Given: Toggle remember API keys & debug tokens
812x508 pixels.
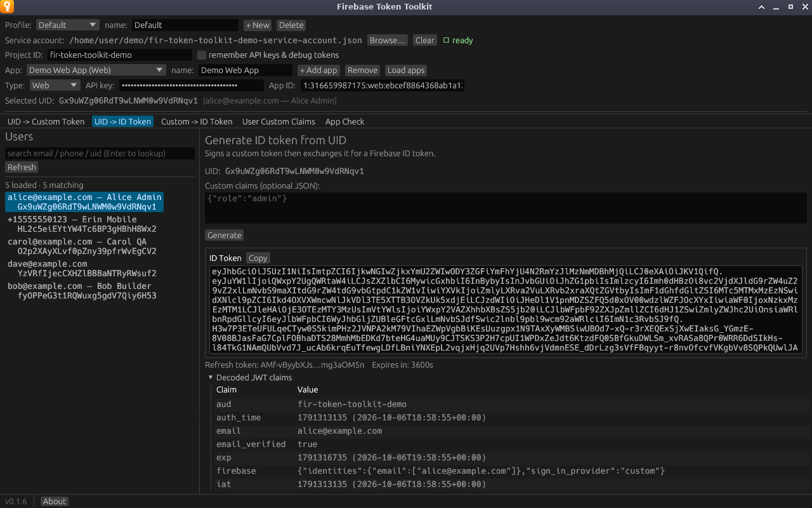Looking at the screenshot, I should pyautogui.click(x=202, y=55).
